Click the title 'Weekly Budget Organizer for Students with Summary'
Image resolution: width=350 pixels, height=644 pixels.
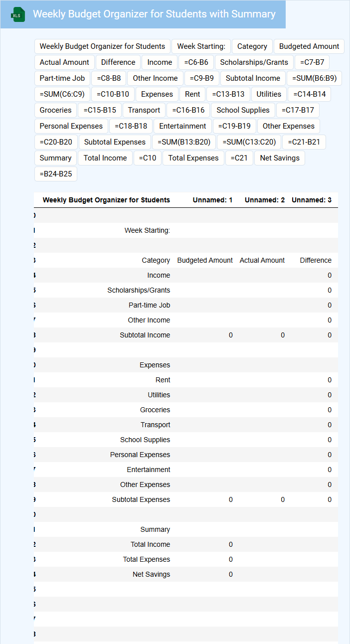click(154, 14)
